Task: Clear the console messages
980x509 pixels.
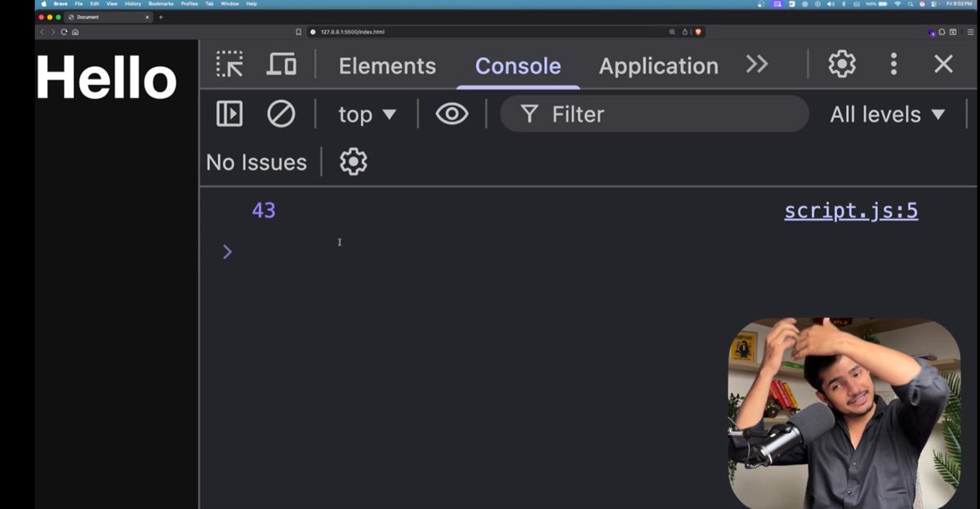Action: click(280, 114)
